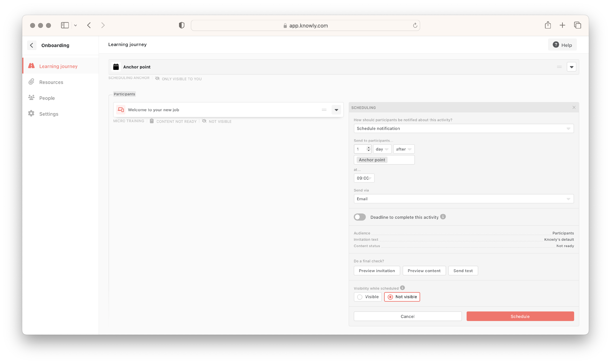
Task: Open a new tab with the plus icon
Action: 563,25
